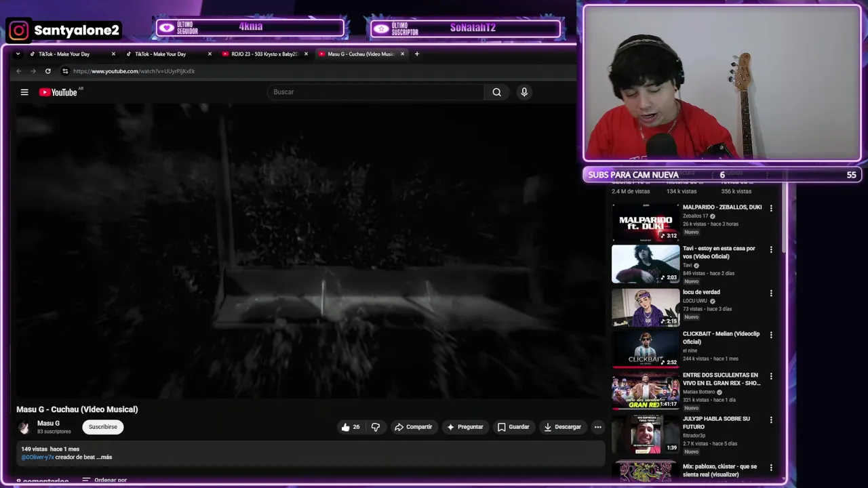Reload the page with browser refresh icon

47,71
